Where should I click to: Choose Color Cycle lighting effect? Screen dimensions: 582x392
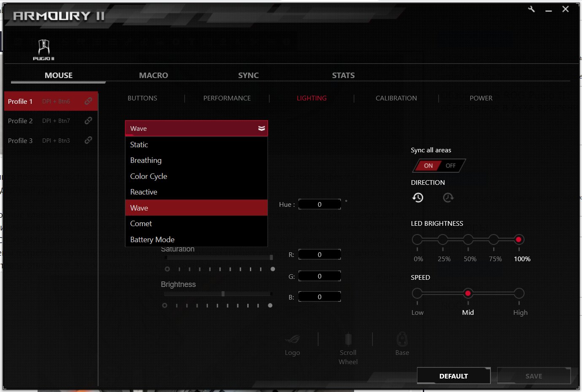pos(196,176)
